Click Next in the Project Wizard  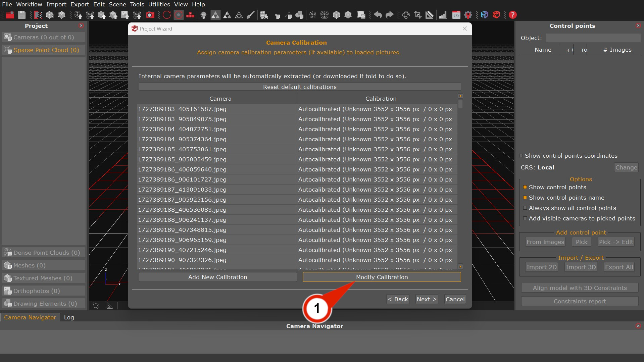tap(426, 299)
